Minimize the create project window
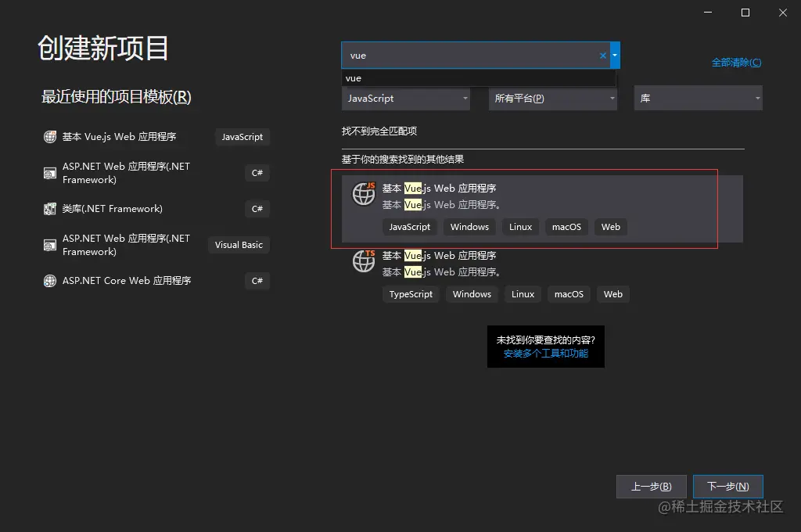The width and height of the screenshot is (801, 532). click(708, 13)
